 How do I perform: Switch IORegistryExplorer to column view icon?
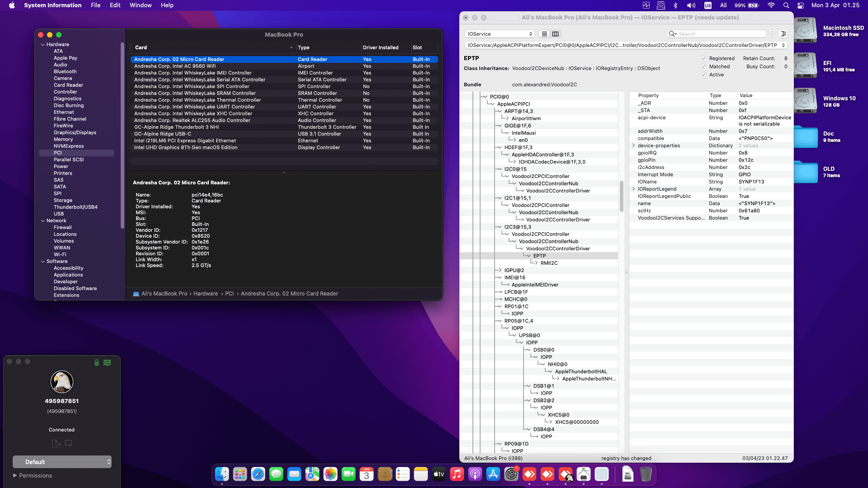(556, 34)
